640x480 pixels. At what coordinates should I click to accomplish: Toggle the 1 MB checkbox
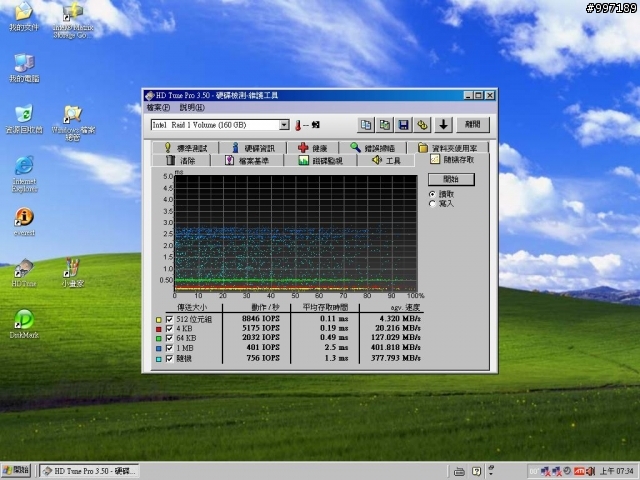(x=169, y=348)
